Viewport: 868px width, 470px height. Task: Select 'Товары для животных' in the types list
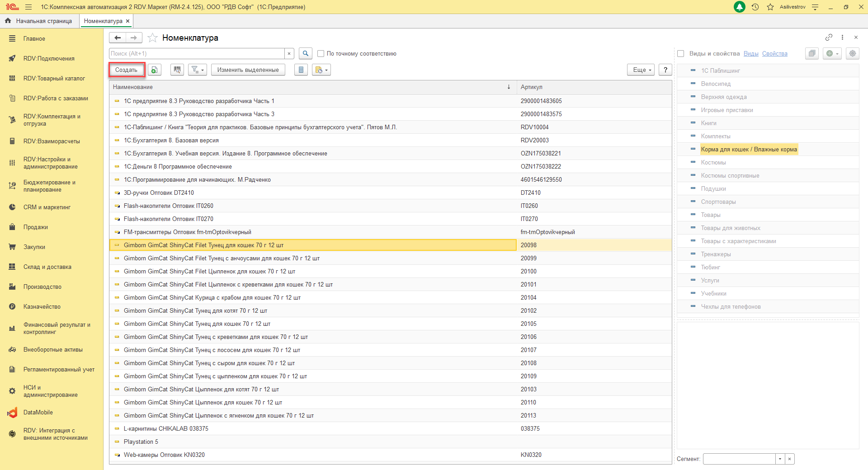731,228
